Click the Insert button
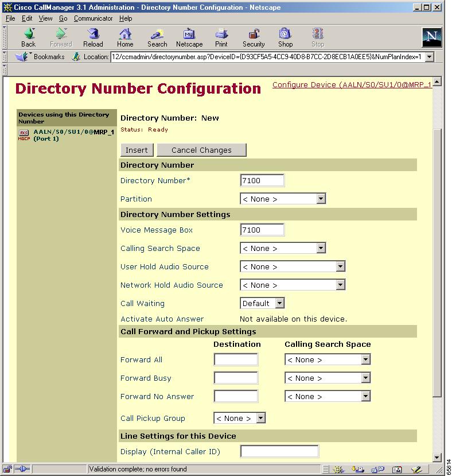Image resolution: width=452 pixels, height=476 pixels. (137, 150)
